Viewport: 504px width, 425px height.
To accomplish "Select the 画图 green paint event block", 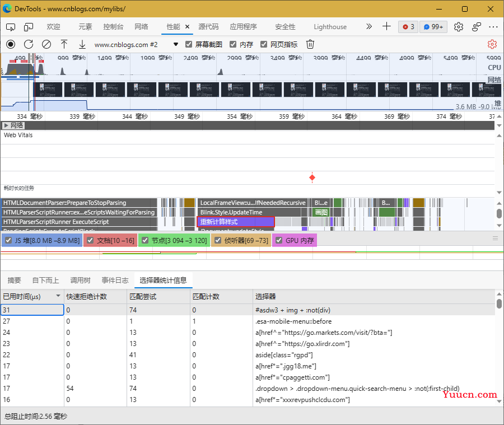I will click(321, 212).
